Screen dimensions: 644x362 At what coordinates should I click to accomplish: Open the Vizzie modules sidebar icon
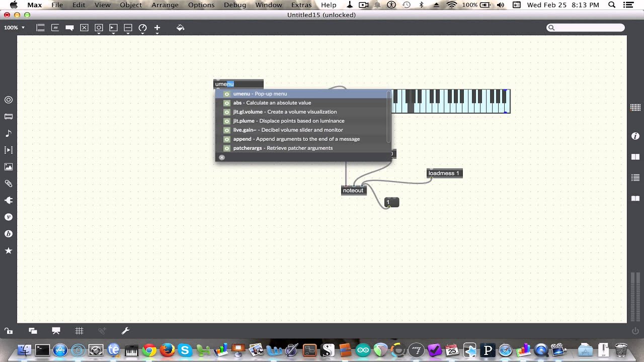(x=9, y=217)
